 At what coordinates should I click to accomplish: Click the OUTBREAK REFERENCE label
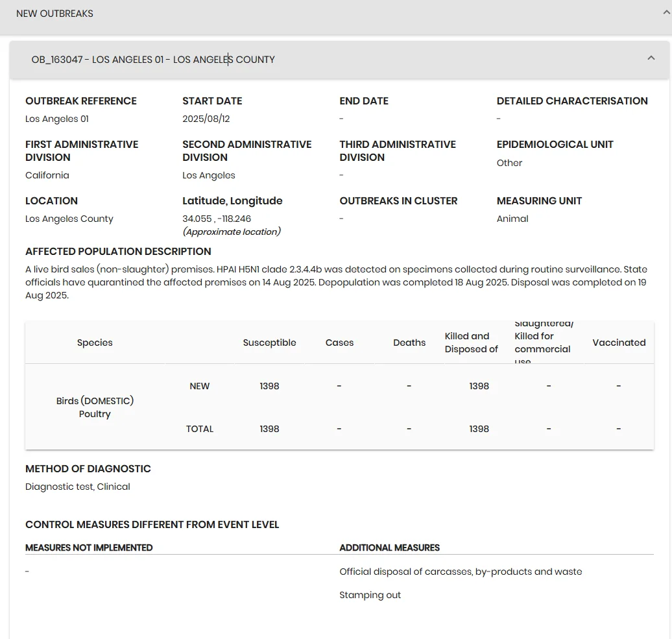point(81,101)
